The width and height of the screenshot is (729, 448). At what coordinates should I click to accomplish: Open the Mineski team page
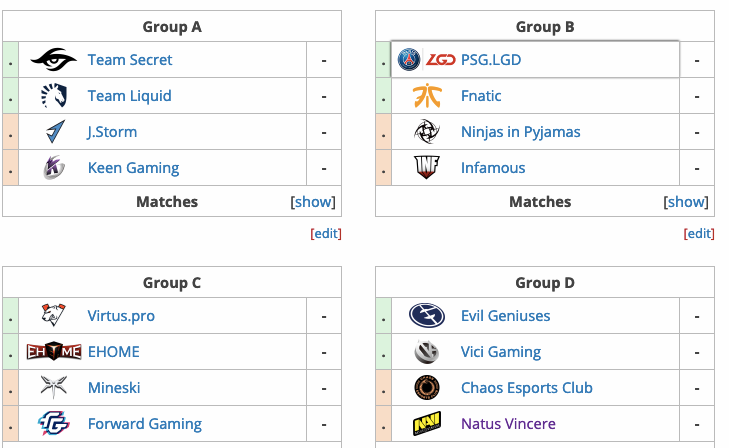click(114, 388)
